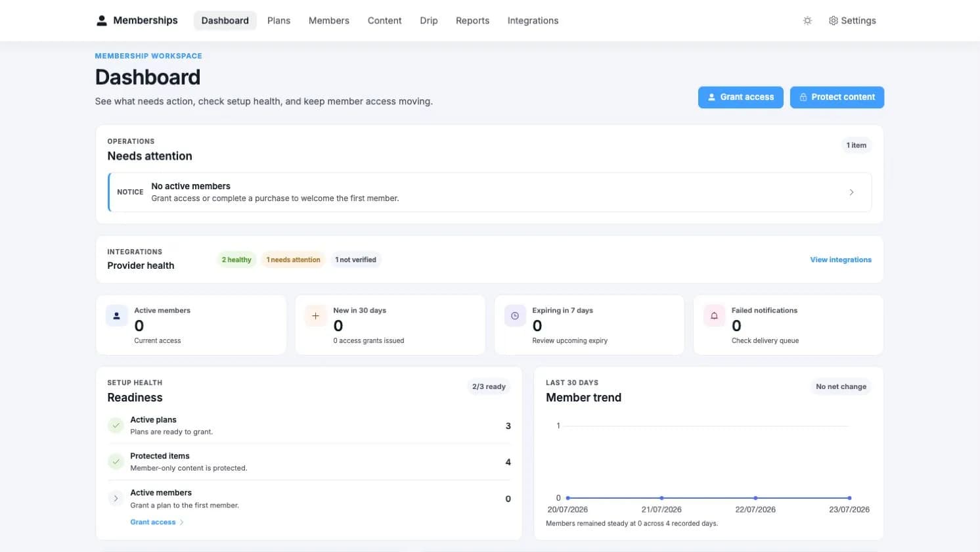The width and height of the screenshot is (980, 552).
Task: Click the MEMBERSHIP WORKSPACE label
Action: pyautogui.click(x=148, y=56)
